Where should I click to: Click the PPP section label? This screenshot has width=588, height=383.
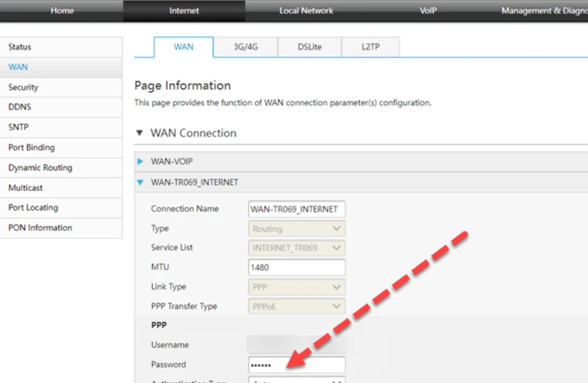click(159, 325)
